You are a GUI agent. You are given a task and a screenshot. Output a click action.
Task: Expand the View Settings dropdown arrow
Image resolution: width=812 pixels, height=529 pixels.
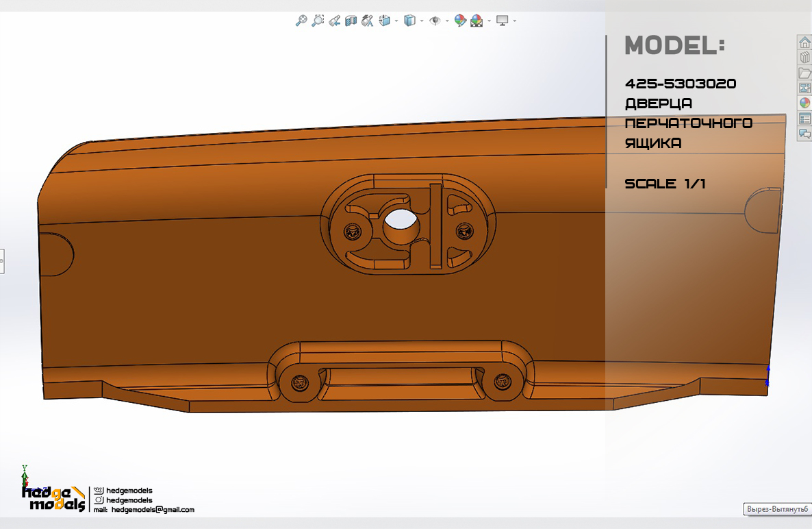pos(515,21)
